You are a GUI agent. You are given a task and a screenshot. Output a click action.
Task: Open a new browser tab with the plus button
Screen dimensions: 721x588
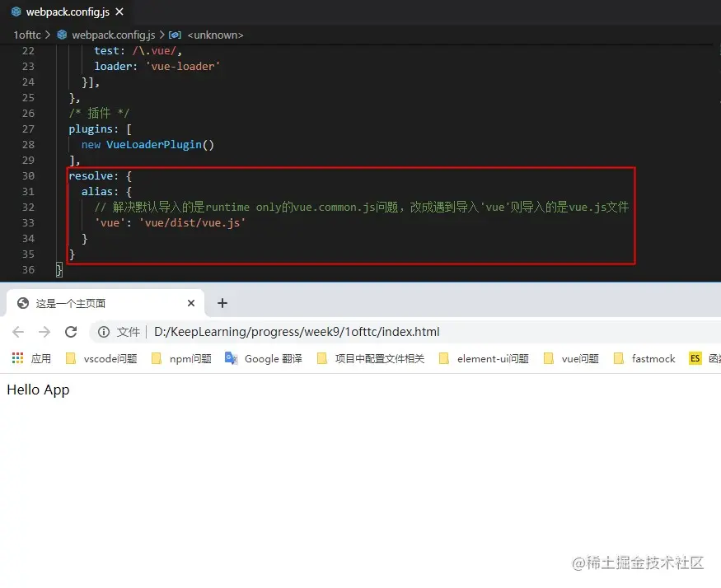point(222,303)
